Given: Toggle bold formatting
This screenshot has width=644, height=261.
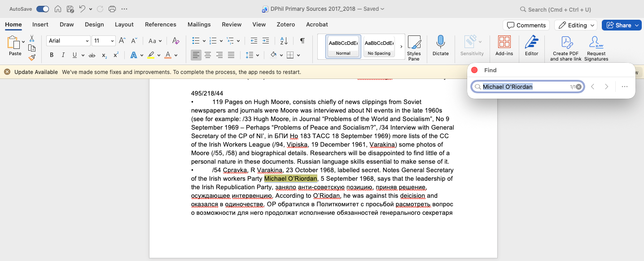Looking at the screenshot, I should [52, 55].
